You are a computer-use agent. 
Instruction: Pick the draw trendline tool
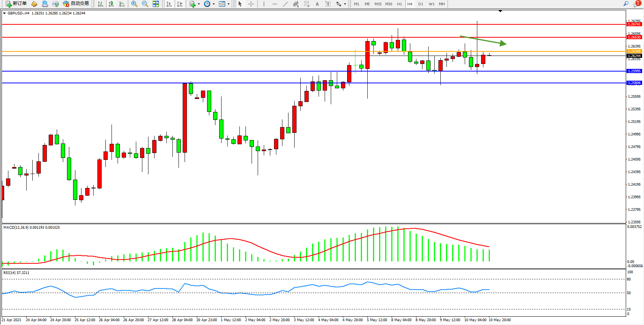[x=285, y=4]
